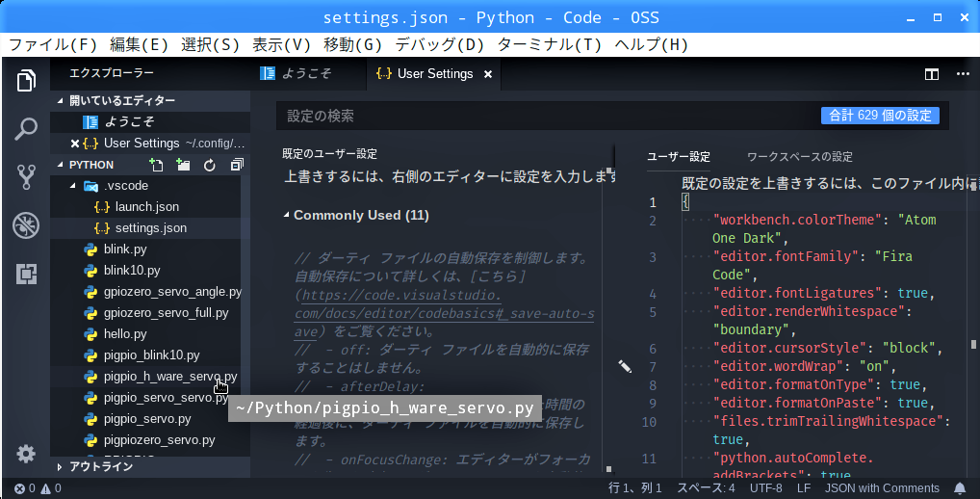The height and width of the screenshot is (499, 980).
Task: Open the デバッグ(D) menu
Action: [439, 45]
